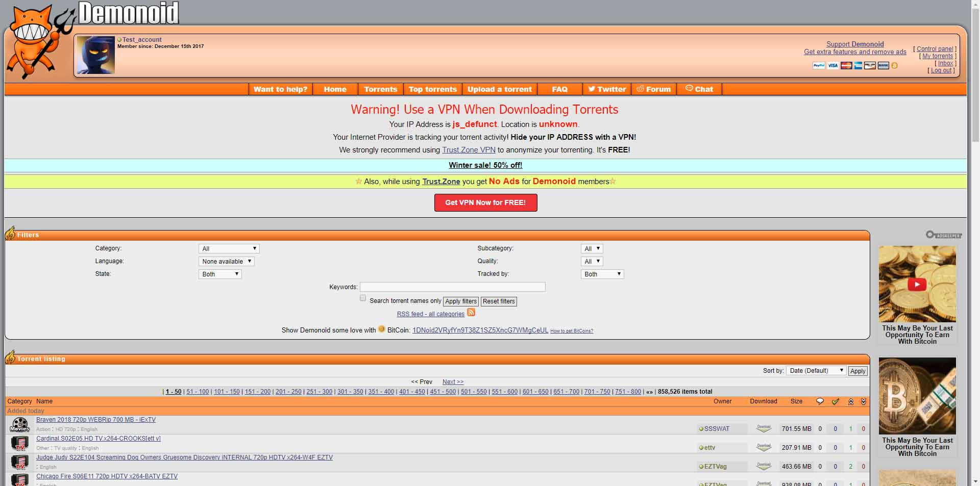The width and height of the screenshot is (980, 486).
Task: Open the My torrents link
Action: [x=938, y=56]
